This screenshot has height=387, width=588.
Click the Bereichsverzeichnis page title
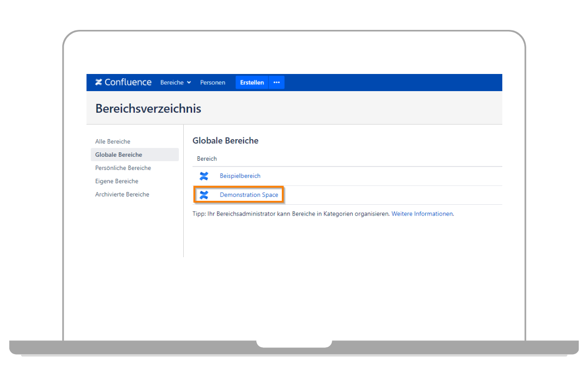[148, 109]
